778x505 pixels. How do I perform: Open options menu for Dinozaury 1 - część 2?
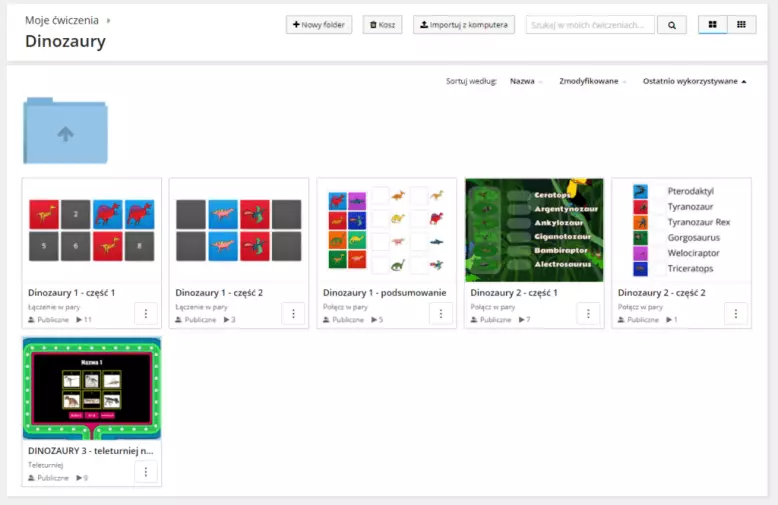(x=293, y=314)
